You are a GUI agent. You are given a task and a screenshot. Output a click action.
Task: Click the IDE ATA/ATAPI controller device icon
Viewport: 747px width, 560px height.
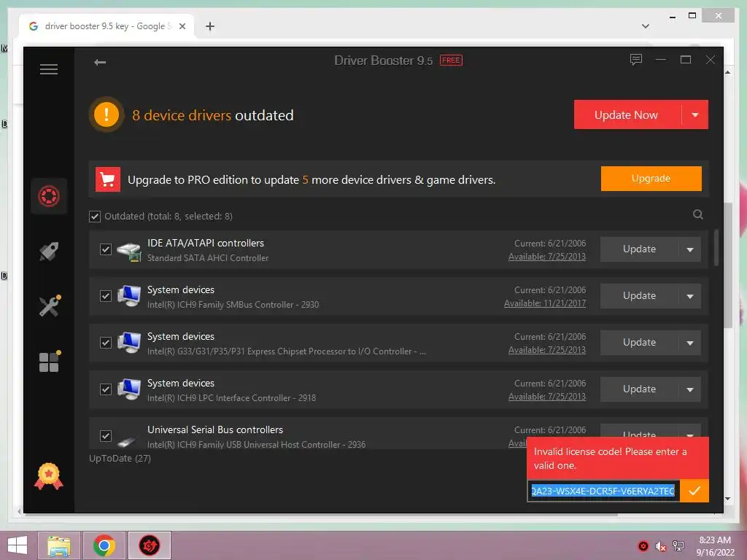[x=129, y=251]
